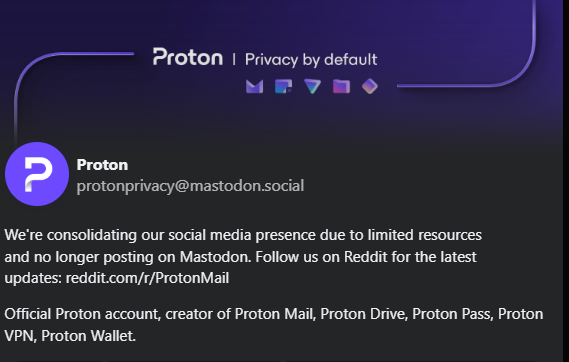Image resolution: width=569 pixels, height=362 pixels.
Task: Click the bold Proton display name
Action: click(x=102, y=165)
